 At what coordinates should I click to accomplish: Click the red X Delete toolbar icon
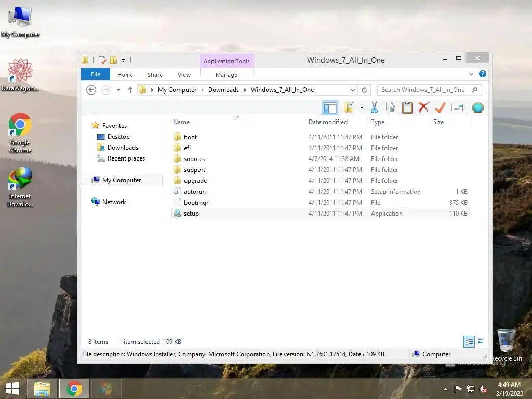(423, 108)
